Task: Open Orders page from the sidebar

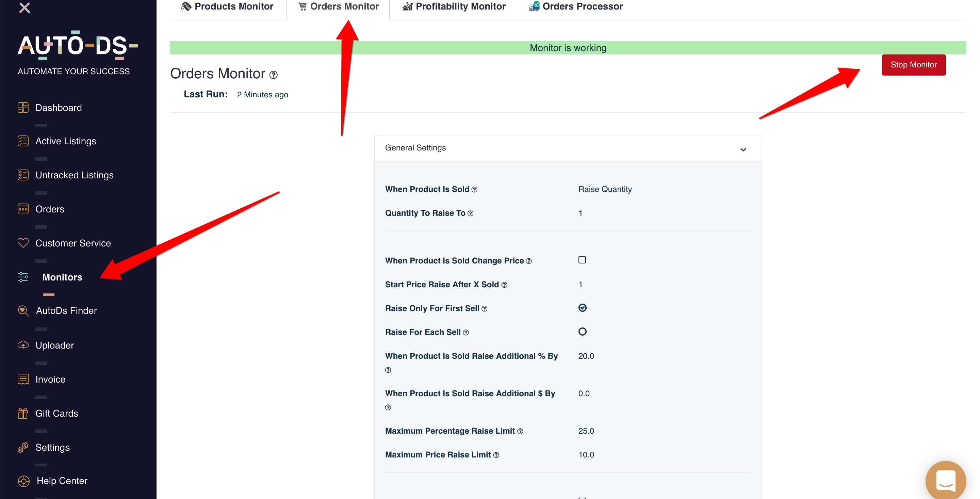Action: click(x=50, y=209)
